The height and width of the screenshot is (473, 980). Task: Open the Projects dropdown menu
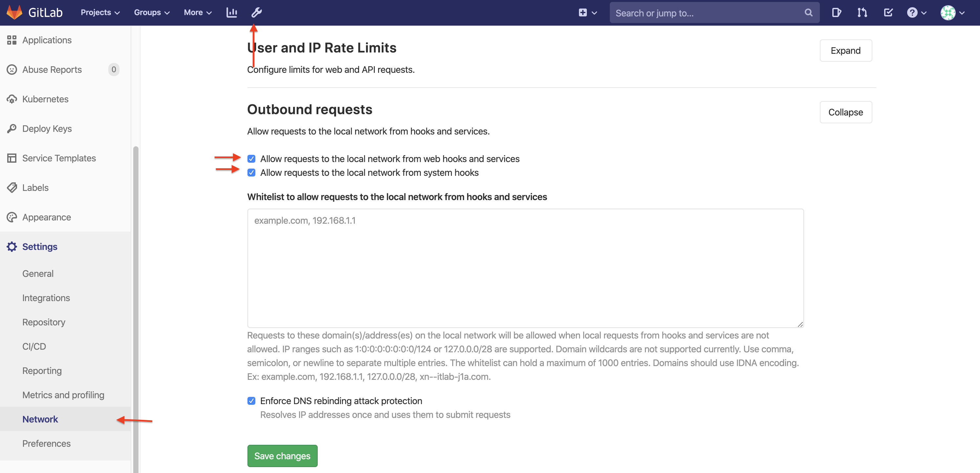coord(100,12)
